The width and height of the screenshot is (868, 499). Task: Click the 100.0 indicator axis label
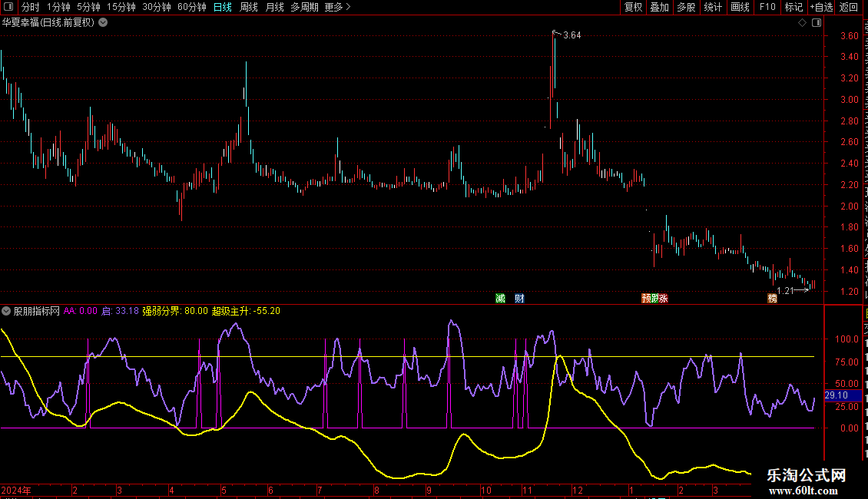847,339
